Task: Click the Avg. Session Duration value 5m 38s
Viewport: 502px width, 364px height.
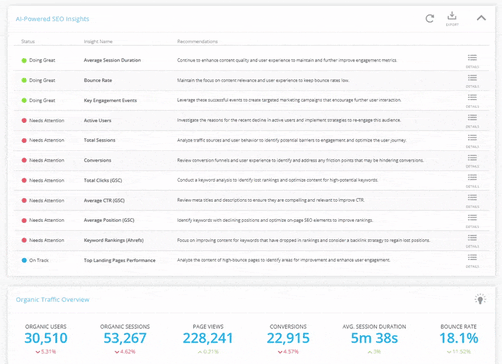Action: point(374,338)
